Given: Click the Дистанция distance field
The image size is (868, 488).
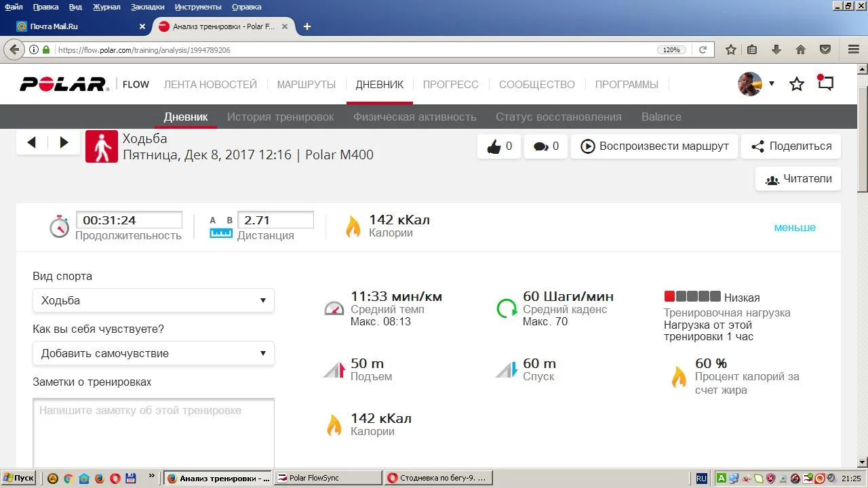Looking at the screenshot, I should click(x=275, y=220).
